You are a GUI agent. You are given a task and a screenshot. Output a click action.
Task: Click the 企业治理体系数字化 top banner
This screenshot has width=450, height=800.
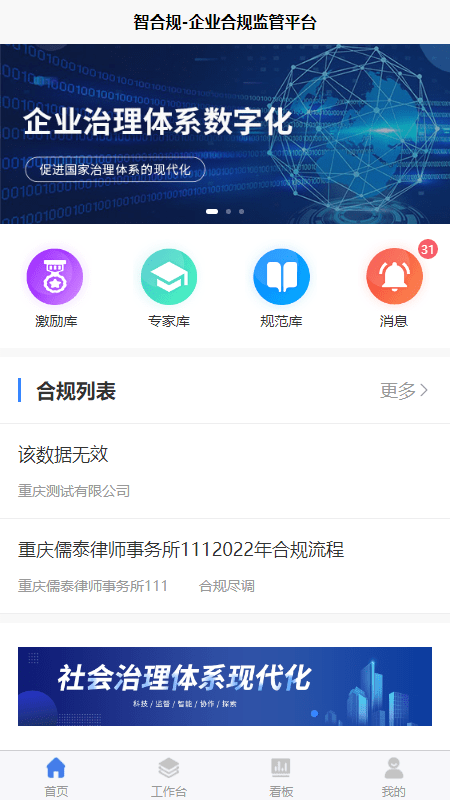click(x=225, y=134)
